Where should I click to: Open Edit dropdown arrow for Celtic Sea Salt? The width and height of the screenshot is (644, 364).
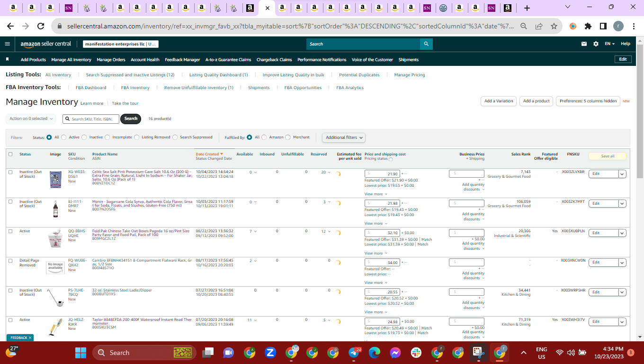[622, 174]
